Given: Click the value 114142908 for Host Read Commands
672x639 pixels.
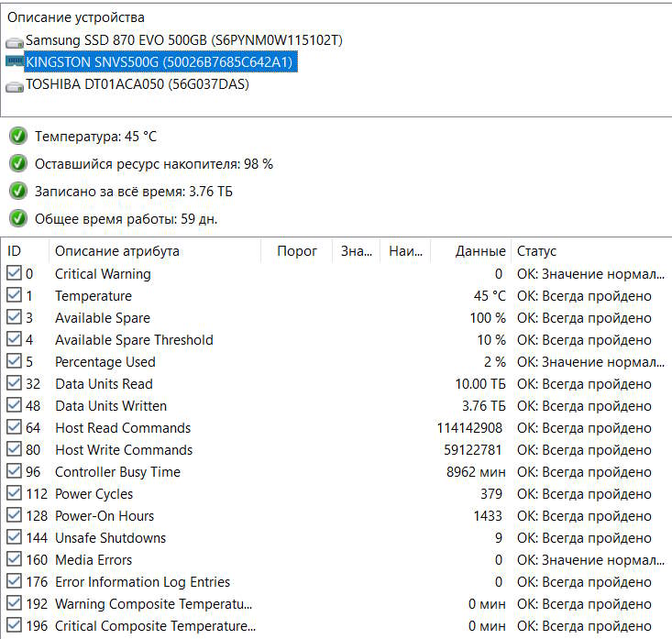Looking at the screenshot, I should point(469,428).
